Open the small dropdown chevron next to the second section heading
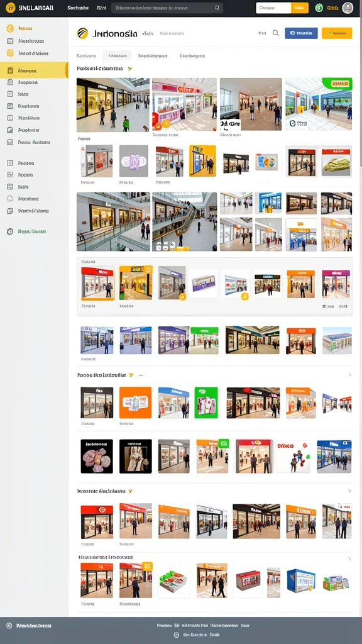The image size is (362, 644). point(141,375)
